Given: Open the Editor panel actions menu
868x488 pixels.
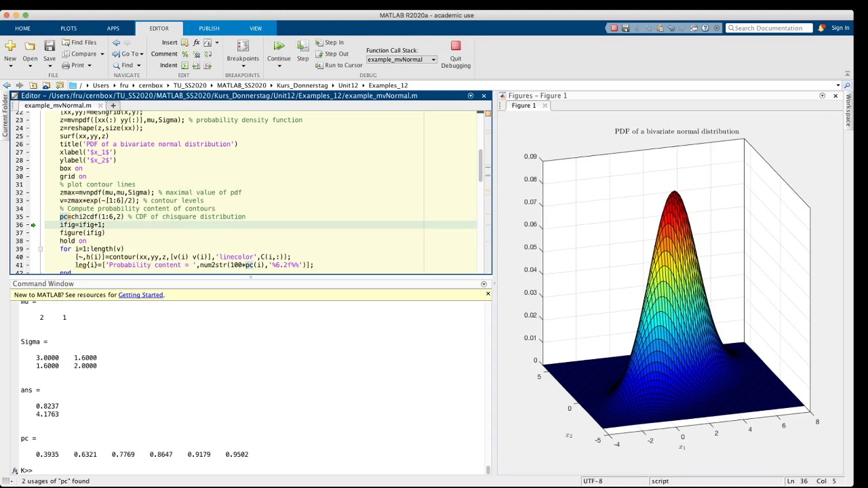Looking at the screenshot, I should click(x=470, y=96).
